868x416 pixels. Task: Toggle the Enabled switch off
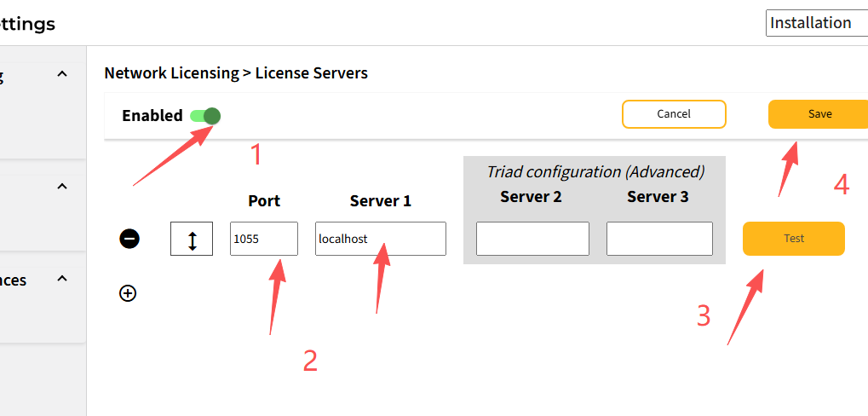click(205, 116)
